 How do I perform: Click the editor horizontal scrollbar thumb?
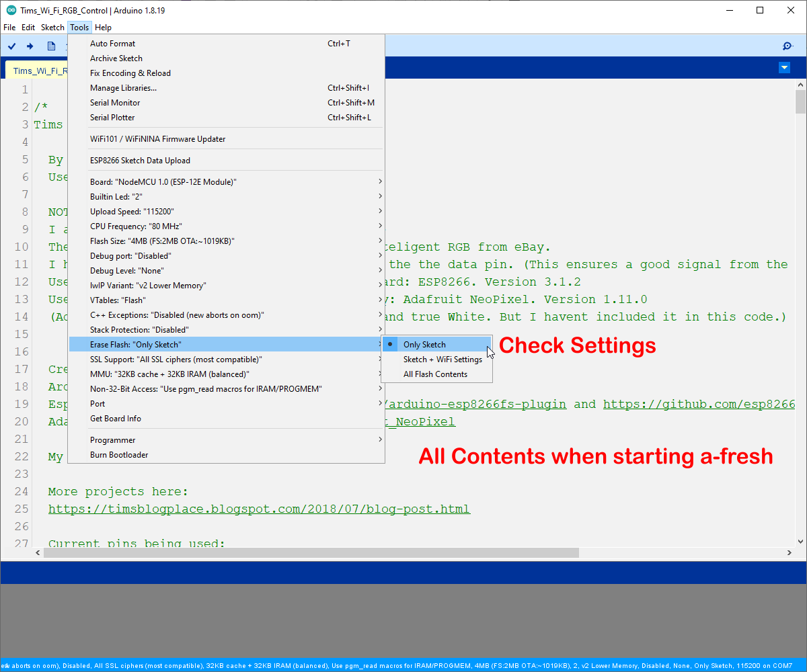pos(311,552)
